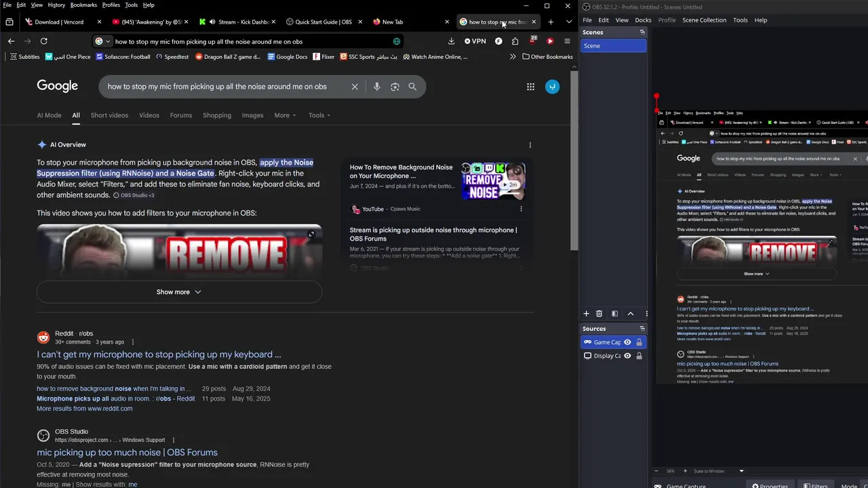The width and height of the screenshot is (868, 488).
Task: Lock the Game Capture source
Action: pos(639,342)
